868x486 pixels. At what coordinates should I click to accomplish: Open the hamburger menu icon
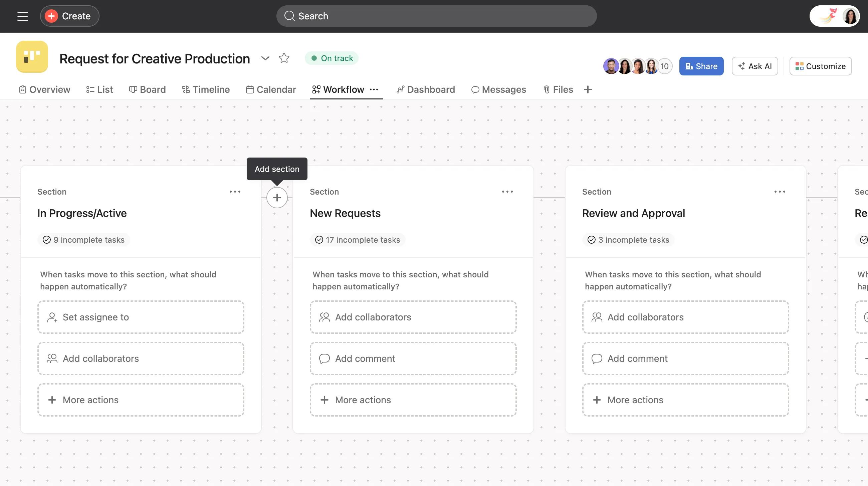pyautogui.click(x=22, y=16)
